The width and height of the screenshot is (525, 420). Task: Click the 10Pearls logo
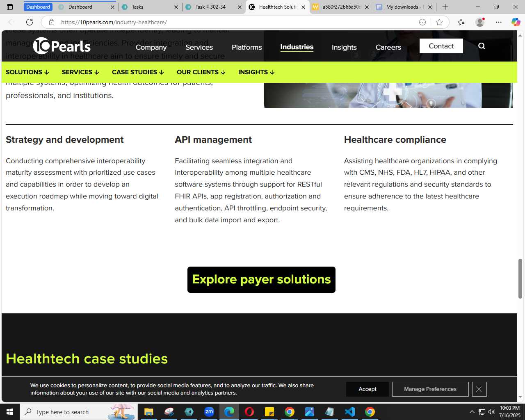(62, 46)
